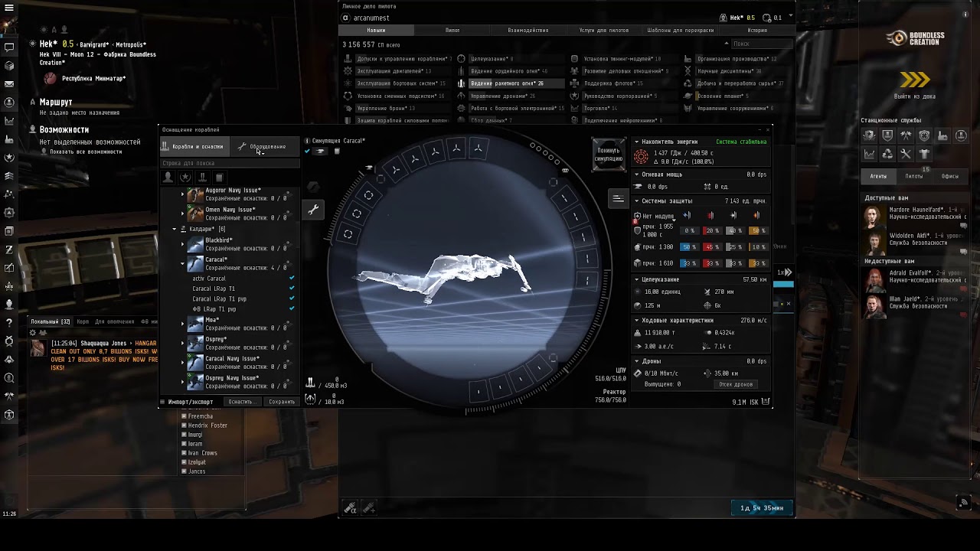Collapse the Системы защиты stats section

tap(636, 201)
